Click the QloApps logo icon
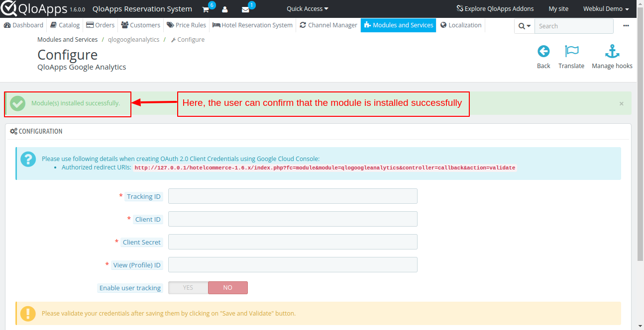This screenshot has height=330, width=644. coord(8,8)
